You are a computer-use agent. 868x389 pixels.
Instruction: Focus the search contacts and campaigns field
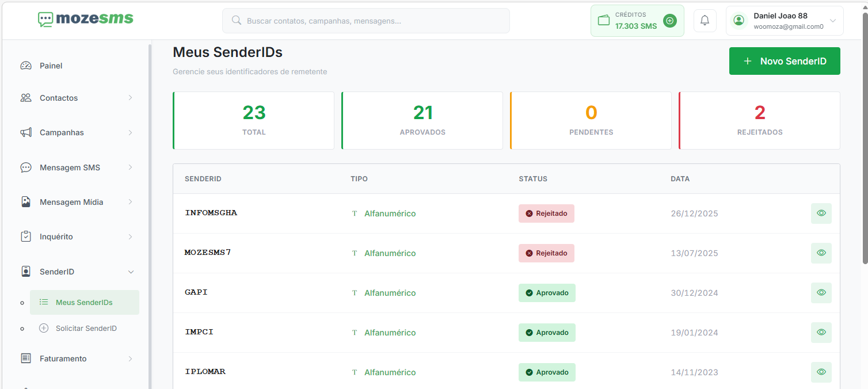(366, 21)
